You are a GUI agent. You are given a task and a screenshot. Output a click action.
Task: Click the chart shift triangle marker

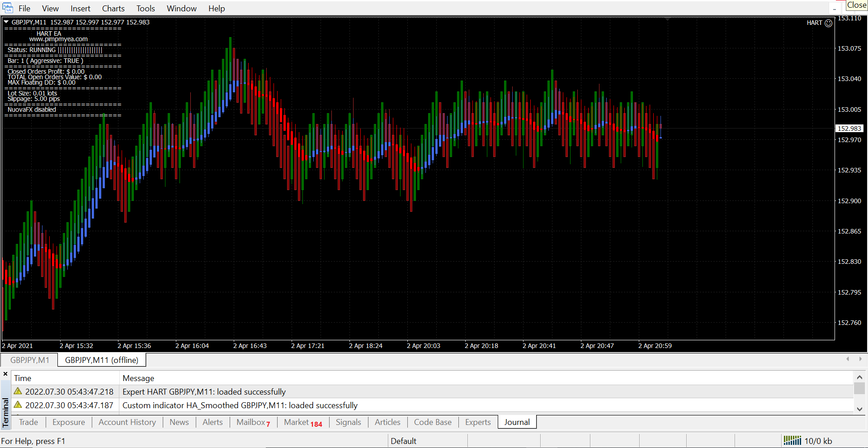point(667,19)
